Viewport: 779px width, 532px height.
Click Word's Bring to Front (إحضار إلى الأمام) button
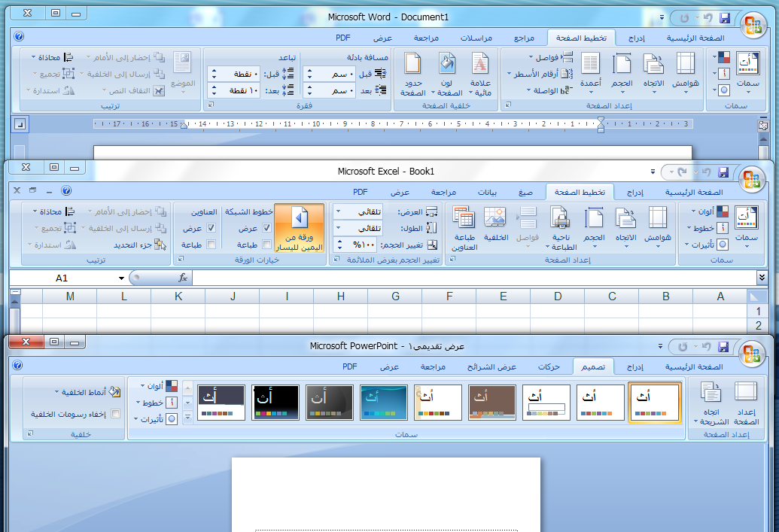(x=126, y=57)
